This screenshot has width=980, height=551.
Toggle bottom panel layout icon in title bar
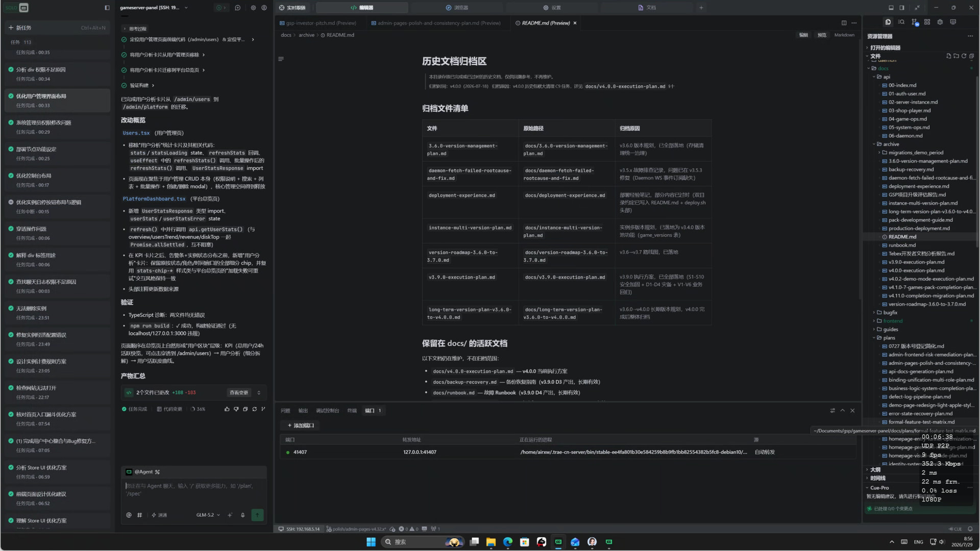[891, 8]
